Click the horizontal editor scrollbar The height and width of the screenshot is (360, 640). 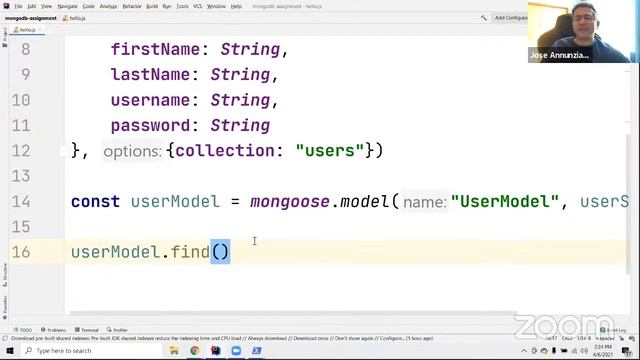point(293,313)
